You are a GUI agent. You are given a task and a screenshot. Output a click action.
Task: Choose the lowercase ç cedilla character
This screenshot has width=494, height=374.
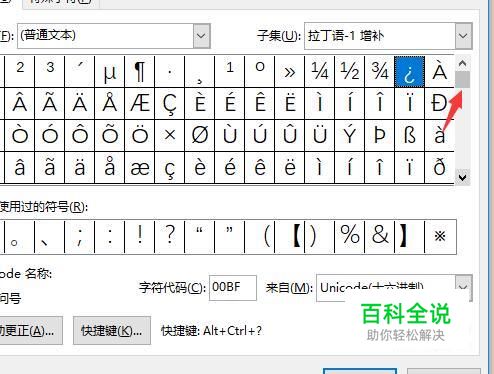(x=170, y=167)
